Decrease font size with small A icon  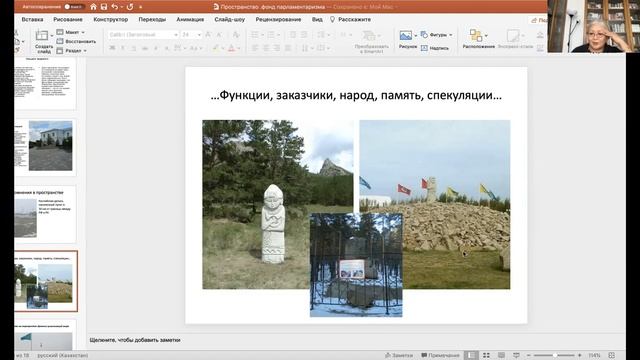click(219, 35)
